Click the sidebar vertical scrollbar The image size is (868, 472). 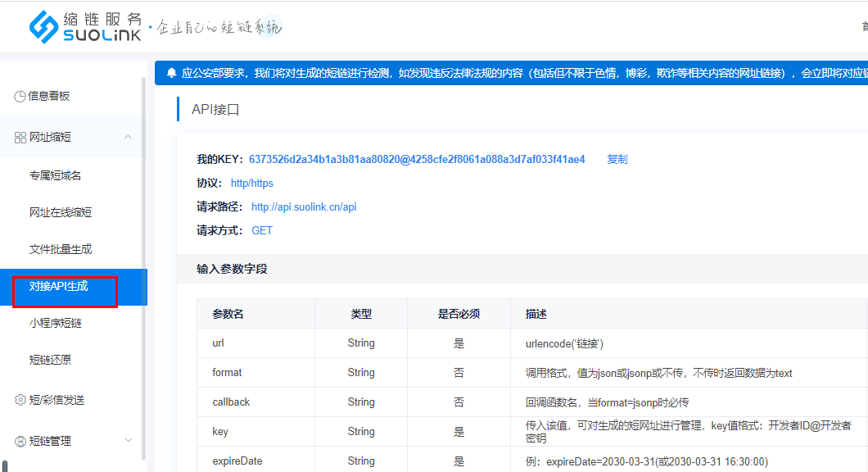[x=144, y=269]
